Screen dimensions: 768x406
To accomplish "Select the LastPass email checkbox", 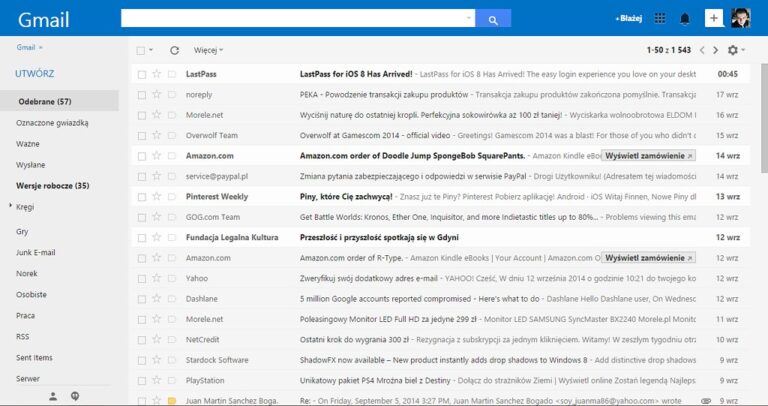I will tap(142, 74).
